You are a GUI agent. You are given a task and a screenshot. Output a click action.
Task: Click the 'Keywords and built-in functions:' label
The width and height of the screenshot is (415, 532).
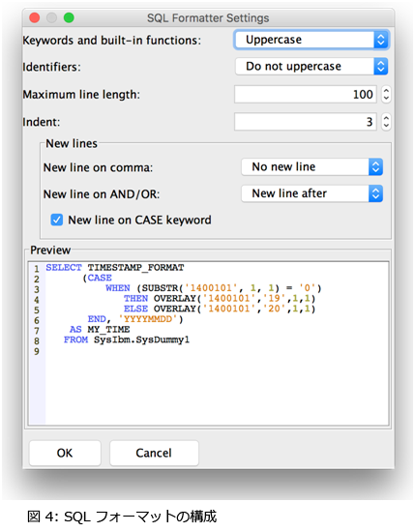tap(111, 41)
